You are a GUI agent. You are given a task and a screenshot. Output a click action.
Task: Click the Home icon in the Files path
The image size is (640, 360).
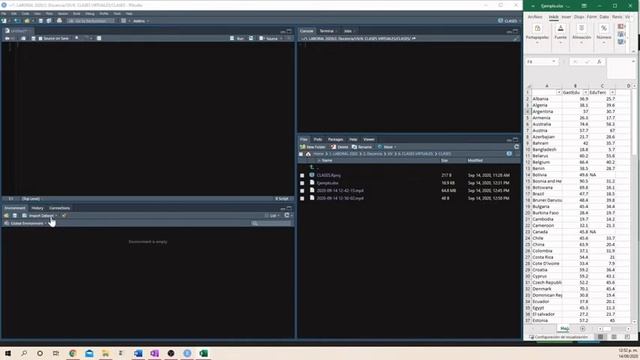pos(308,154)
